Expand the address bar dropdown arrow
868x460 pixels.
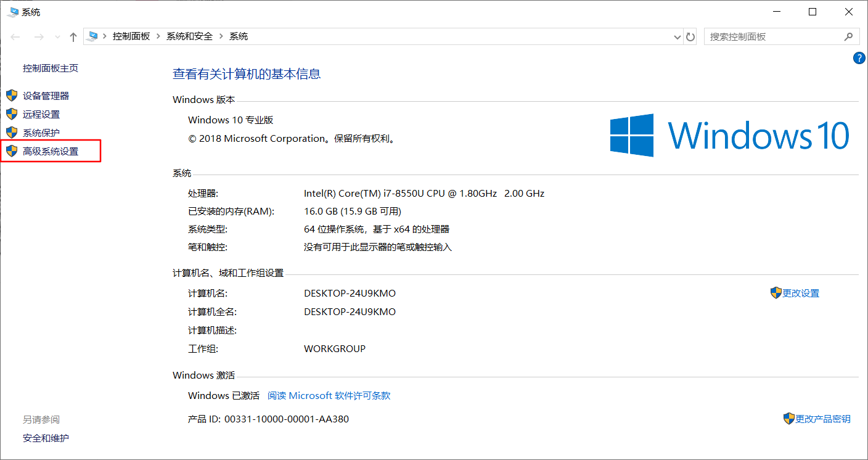click(x=677, y=36)
